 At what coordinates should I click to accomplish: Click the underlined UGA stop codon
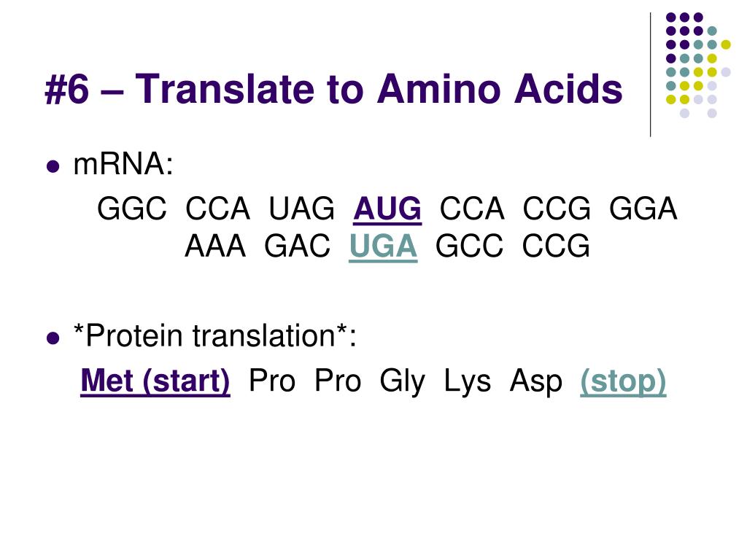383,246
